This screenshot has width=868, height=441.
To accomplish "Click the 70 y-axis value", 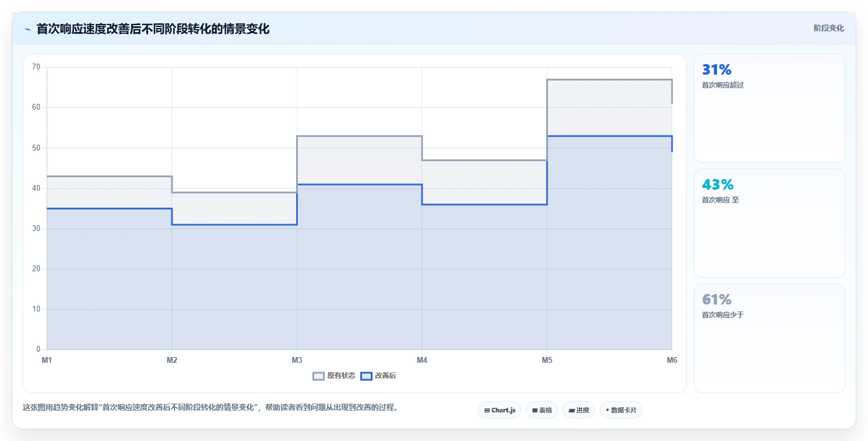I will [36, 67].
